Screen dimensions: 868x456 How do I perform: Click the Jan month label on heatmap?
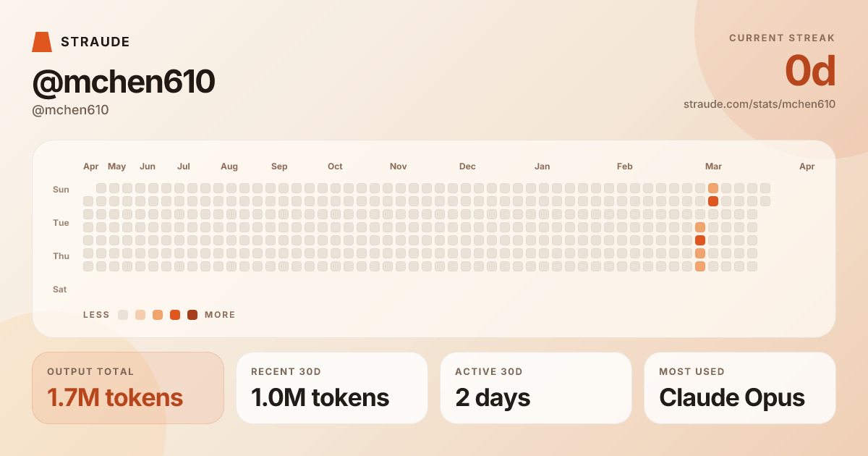point(542,166)
